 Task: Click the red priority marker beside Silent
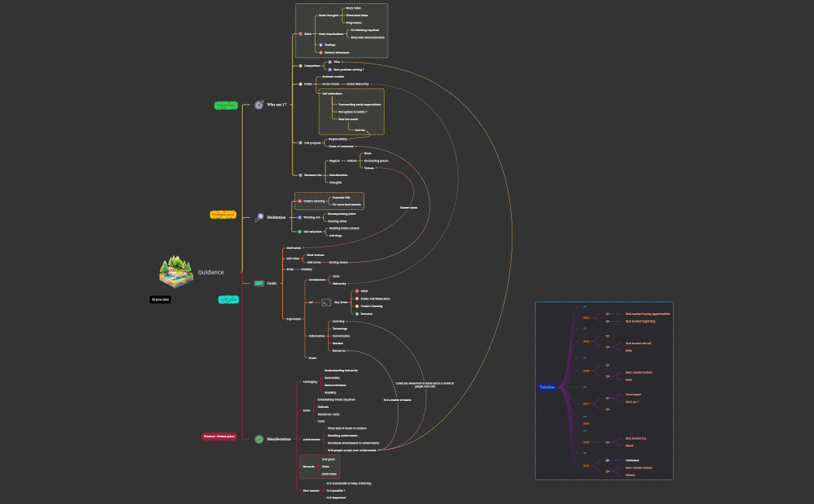301,34
